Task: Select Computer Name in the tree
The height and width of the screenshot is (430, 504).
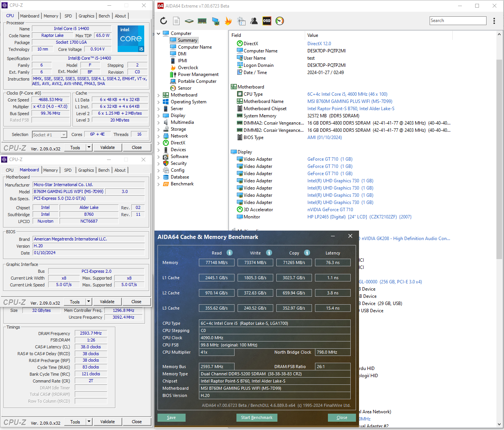Action: 195,47
